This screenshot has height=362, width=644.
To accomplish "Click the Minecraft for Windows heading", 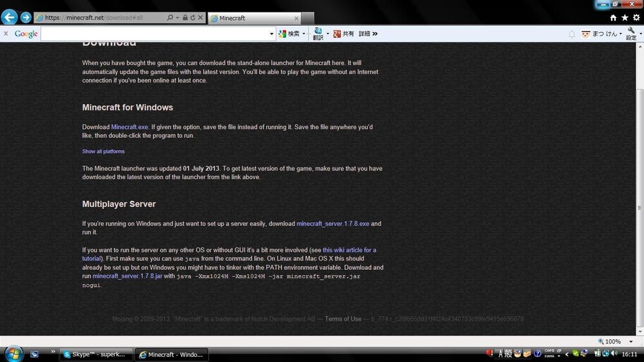I will pos(128,108).
